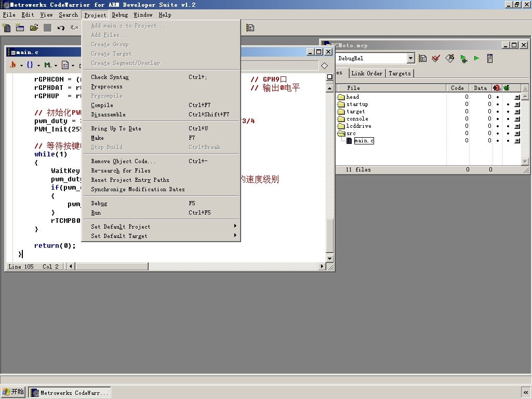The width and height of the screenshot is (532, 399).
Task: Choose Make from the Project menu
Action: 162,138
